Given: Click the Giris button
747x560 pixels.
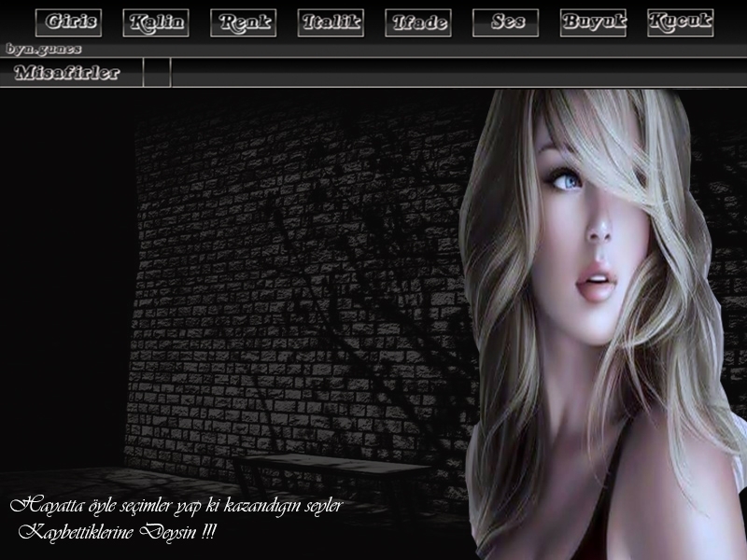Looking at the screenshot, I should coord(68,22).
